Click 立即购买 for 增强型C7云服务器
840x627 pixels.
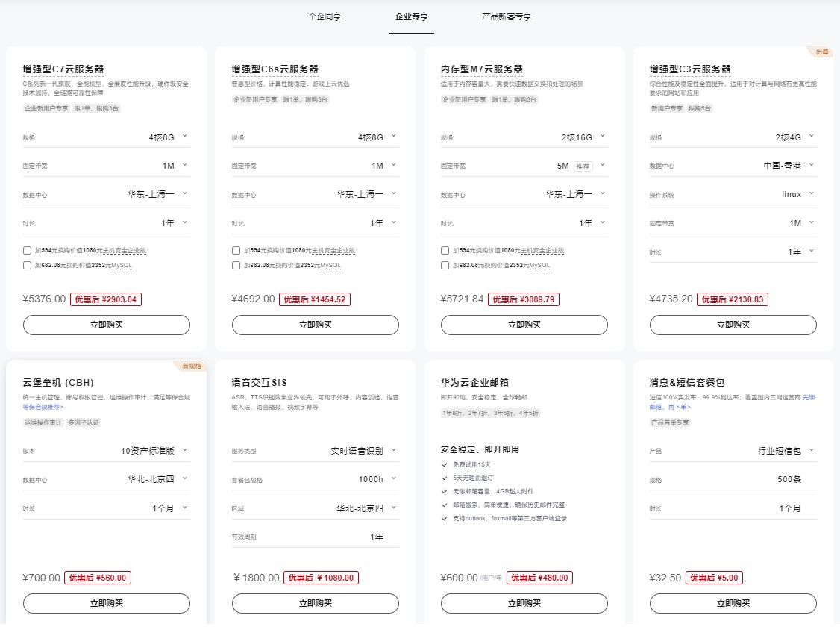tap(107, 325)
